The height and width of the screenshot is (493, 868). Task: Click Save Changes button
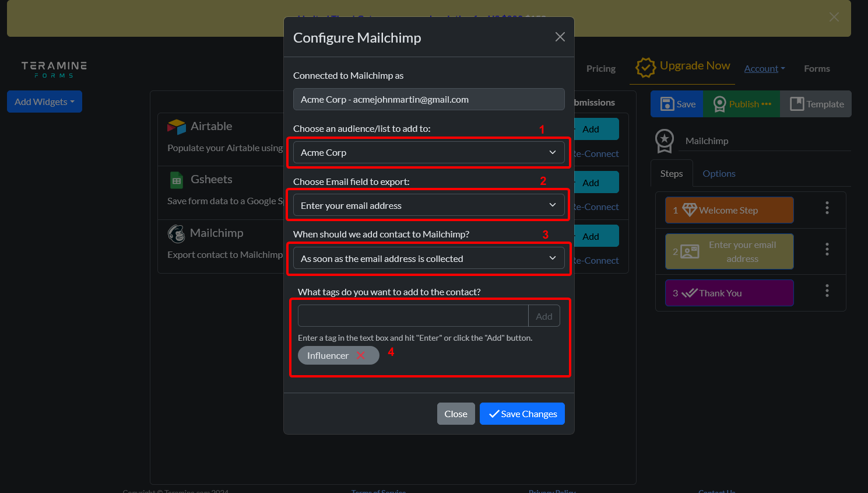coord(522,414)
